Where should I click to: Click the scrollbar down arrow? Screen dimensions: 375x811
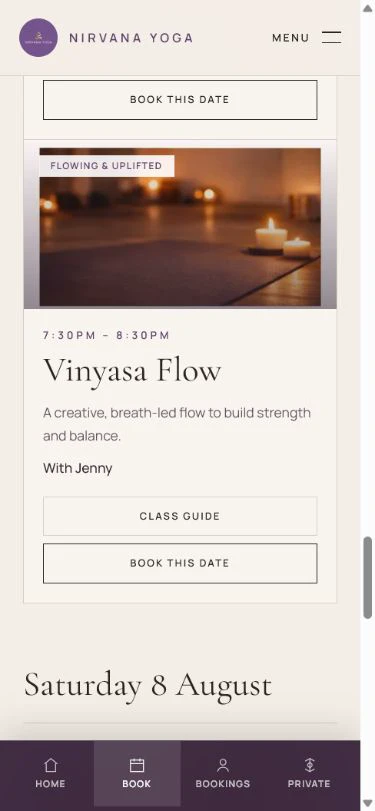click(x=368, y=804)
